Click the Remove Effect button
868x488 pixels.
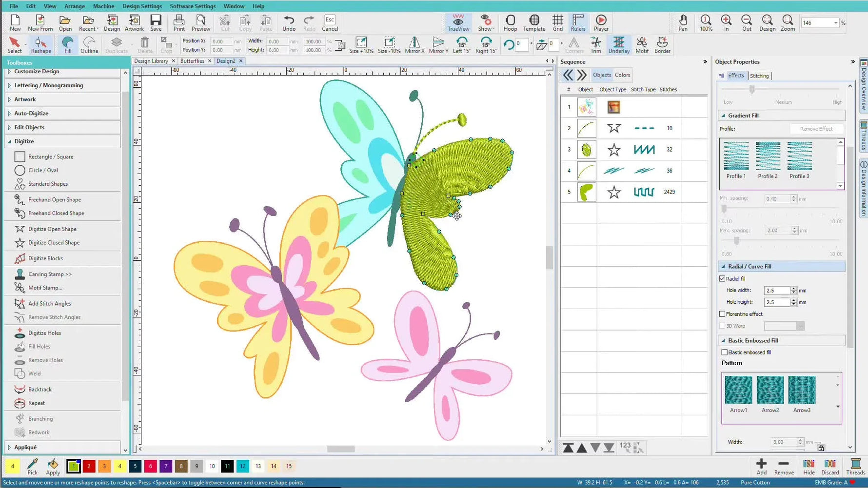point(816,129)
